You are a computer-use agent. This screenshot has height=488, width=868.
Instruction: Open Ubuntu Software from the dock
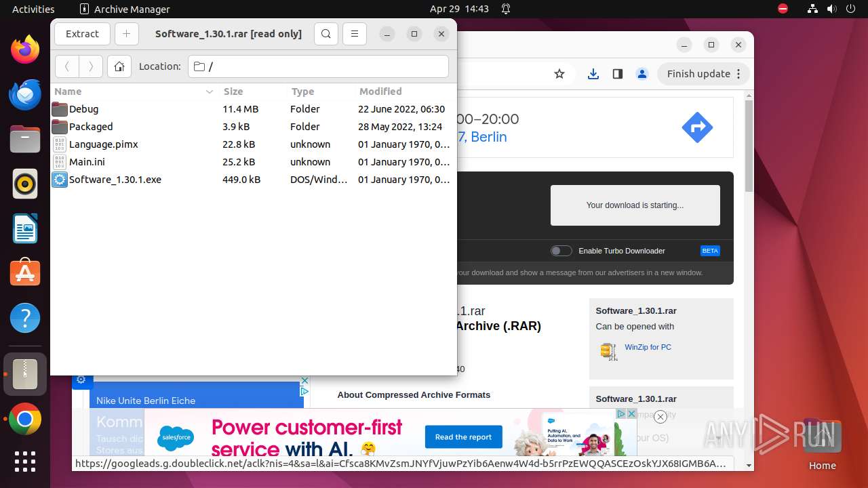coord(25,273)
